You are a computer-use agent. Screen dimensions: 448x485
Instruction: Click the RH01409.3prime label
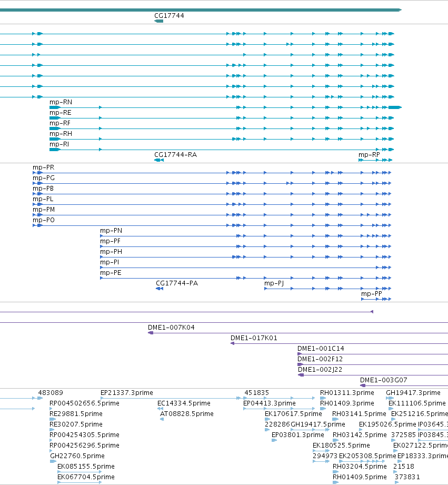[347, 403]
